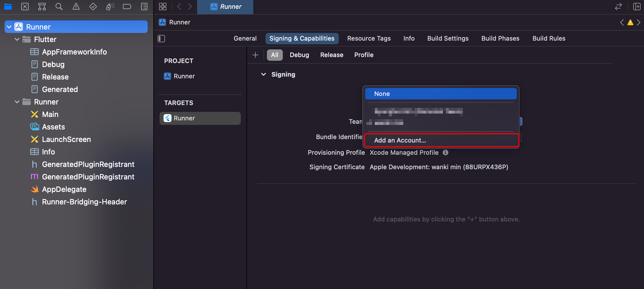
Task: Open the Test navigator diamond icon
Action: coord(93,7)
